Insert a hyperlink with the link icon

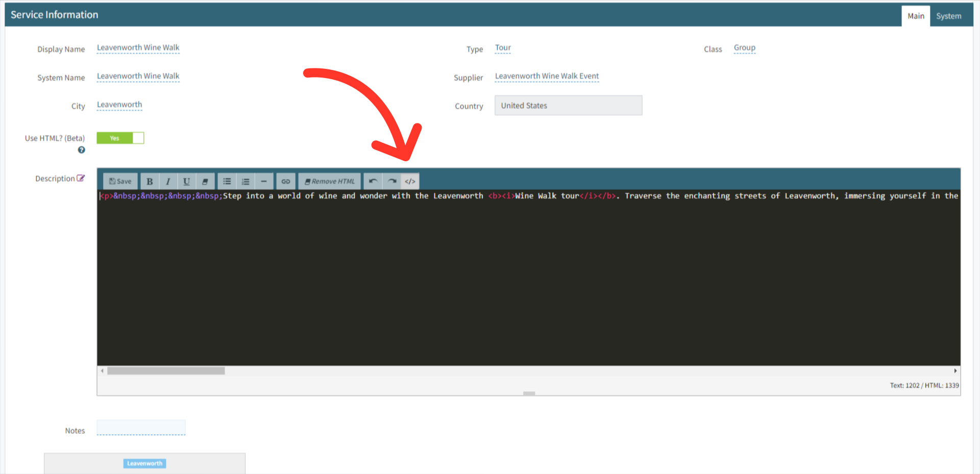click(286, 181)
